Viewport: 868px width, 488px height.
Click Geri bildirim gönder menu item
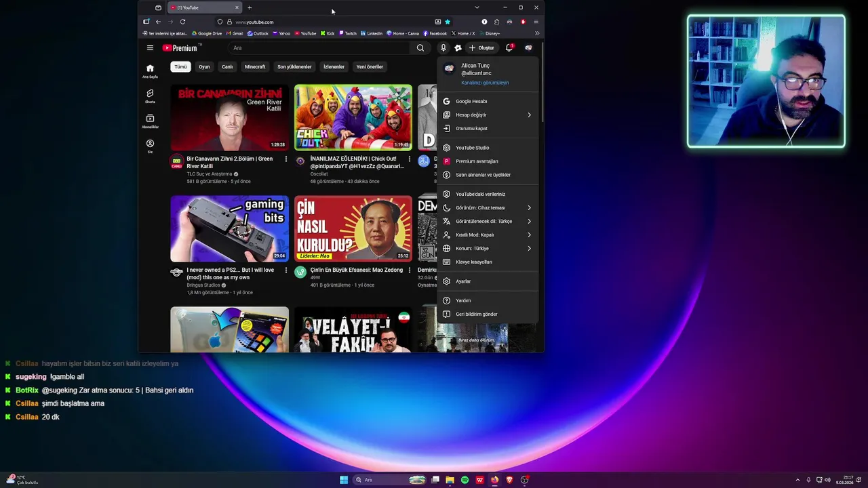click(488, 314)
